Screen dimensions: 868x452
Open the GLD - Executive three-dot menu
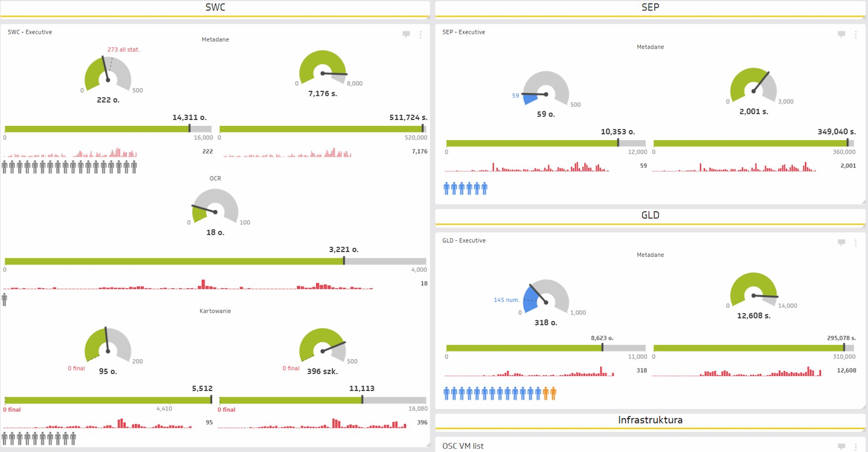[x=855, y=243]
